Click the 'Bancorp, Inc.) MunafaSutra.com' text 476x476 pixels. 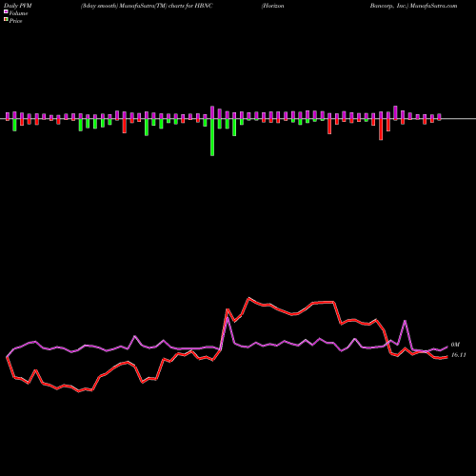[413, 6]
